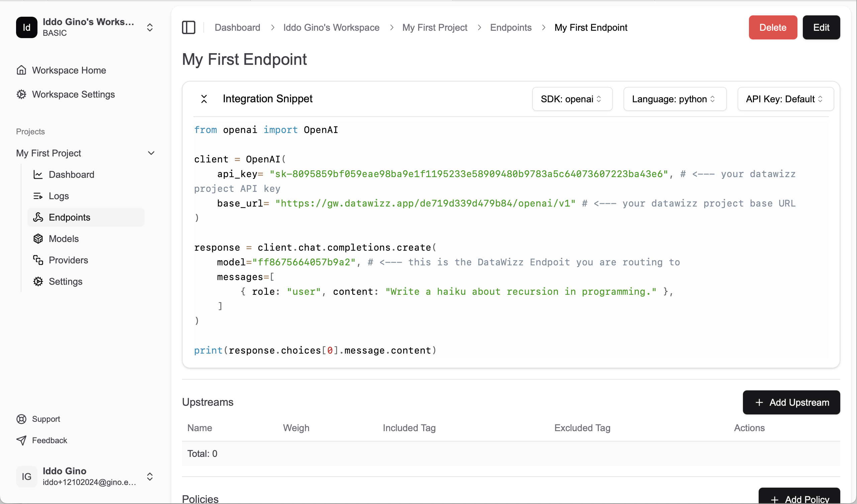Viewport: 857px width, 504px height.
Task: Toggle the sidebar with the panel icon
Action: (189, 27)
